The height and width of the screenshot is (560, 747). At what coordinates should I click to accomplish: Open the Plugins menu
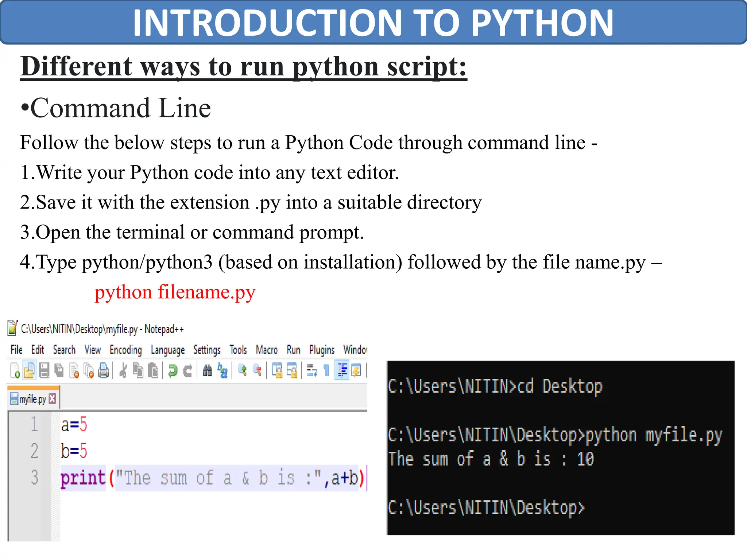click(x=322, y=350)
